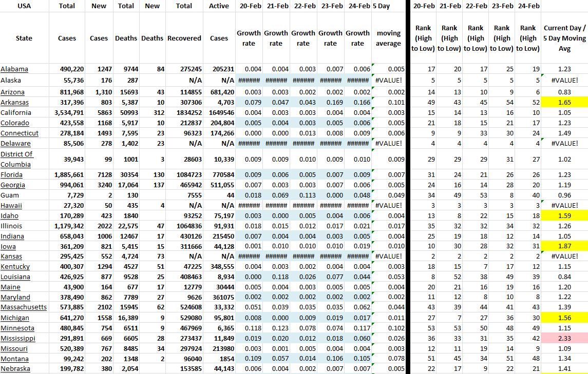The height and width of the screenshot is (374, 588).
Task: Select the 'Current Day / 5 Day Moving Avg' header
Action: 564,38
